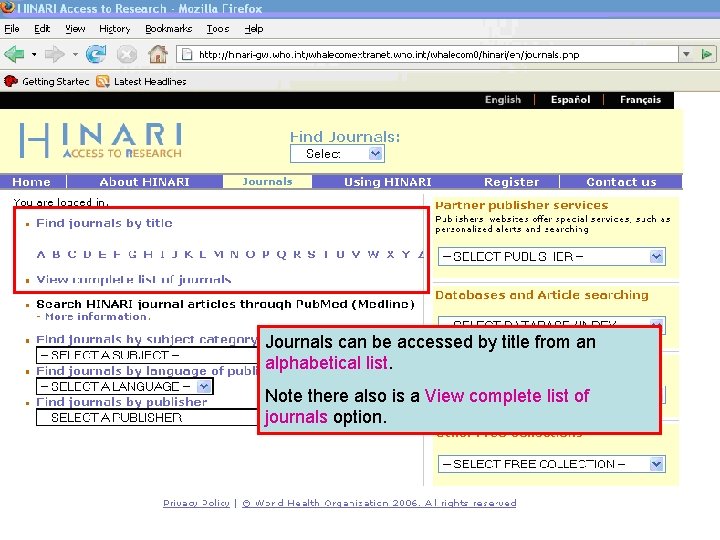Open the About HINARI tab
Screen dimensions: 720x540
144,182
